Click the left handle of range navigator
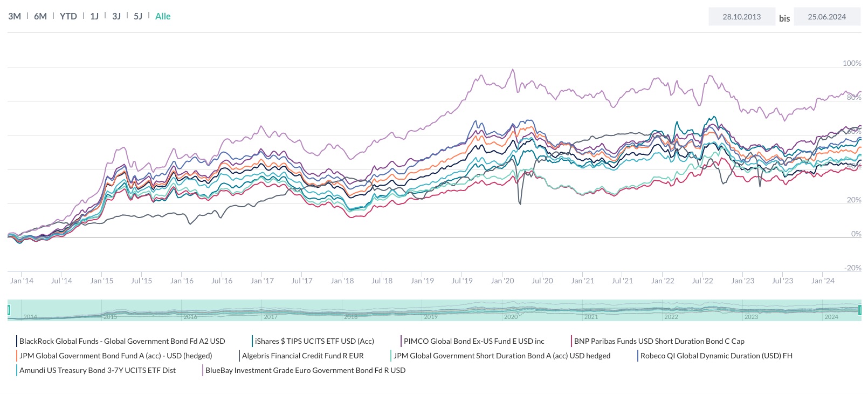868x394 pixels. click(9, 309)
